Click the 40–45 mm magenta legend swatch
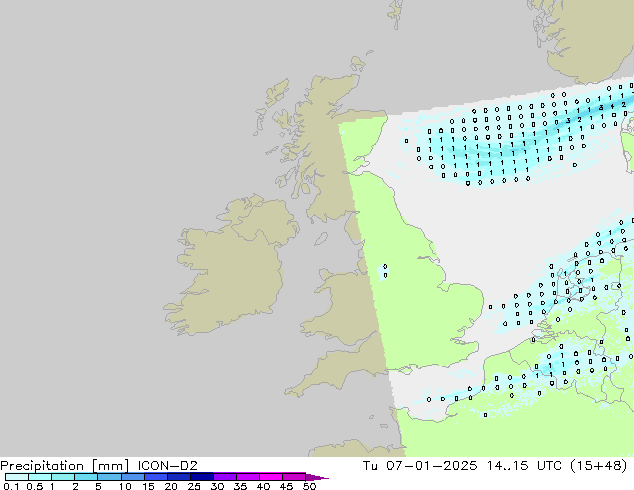 [x=271, y=477]
